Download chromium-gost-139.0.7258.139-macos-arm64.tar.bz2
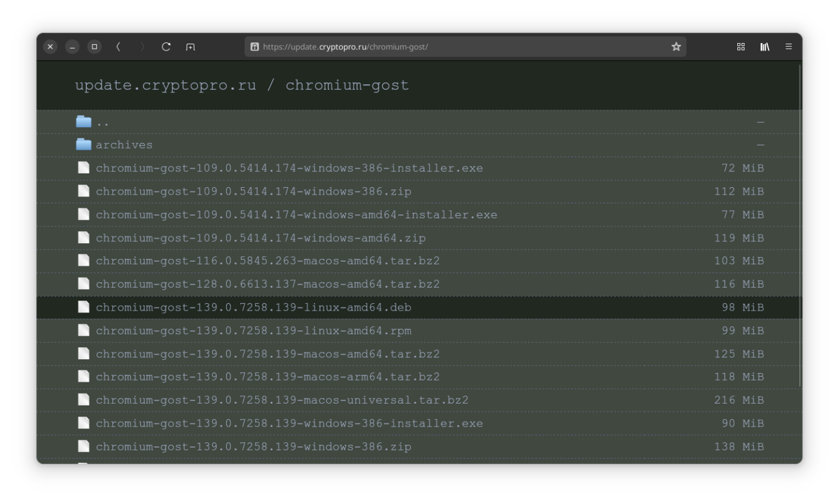 tap(268, 377)
